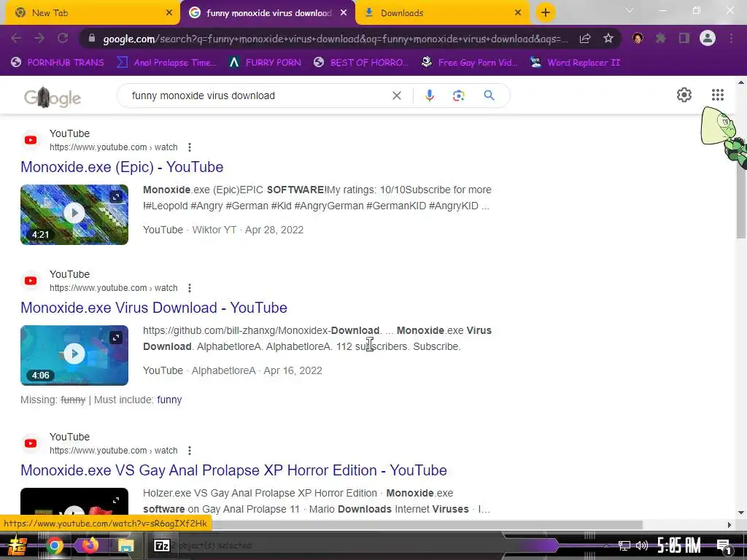Bookmark this page with the star icon
The width and height of the screenshot is (747, 560).
(x=608, y=39)
